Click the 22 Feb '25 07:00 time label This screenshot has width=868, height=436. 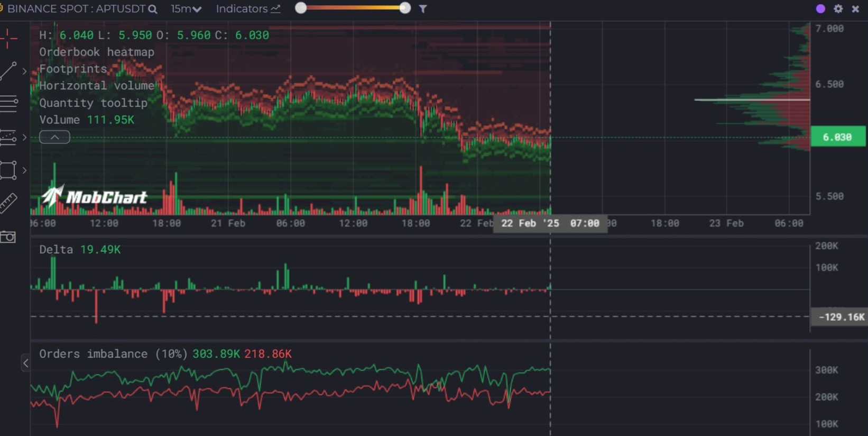pos(550,223)
